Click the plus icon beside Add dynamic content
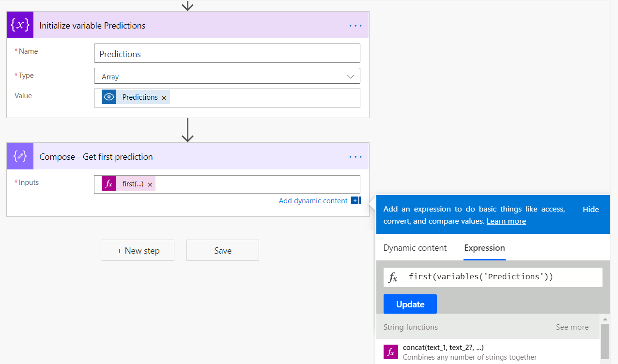Image resolution: width=618 pixels, height=364 pixels. [x=355, y=200]
